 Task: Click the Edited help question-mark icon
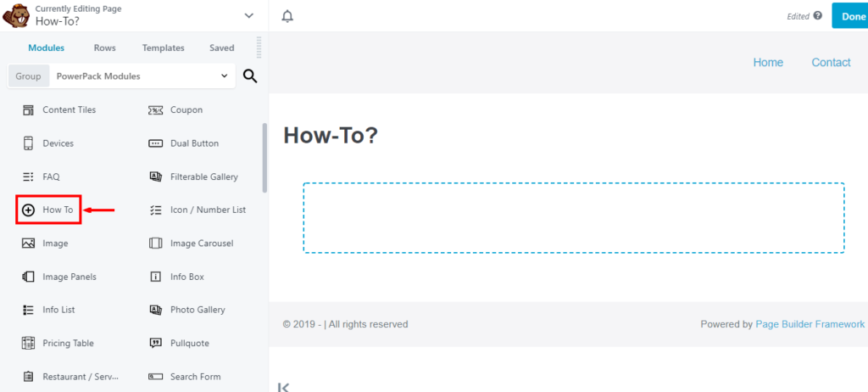click(818, 16)
